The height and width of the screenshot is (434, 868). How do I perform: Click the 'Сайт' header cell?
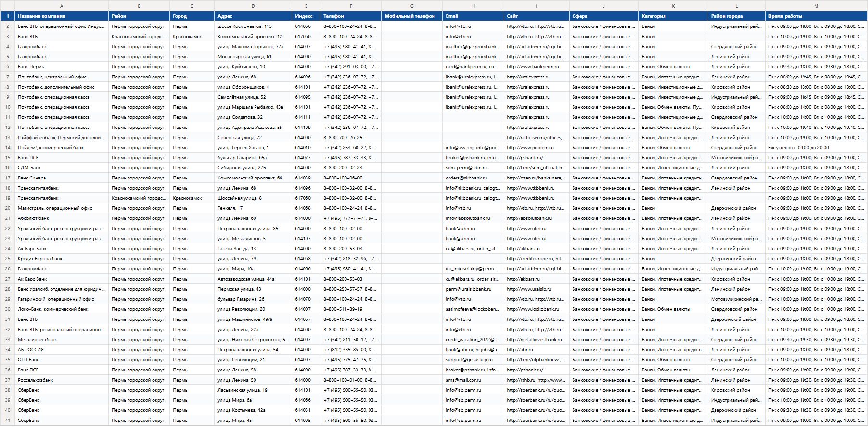(536, 16)
